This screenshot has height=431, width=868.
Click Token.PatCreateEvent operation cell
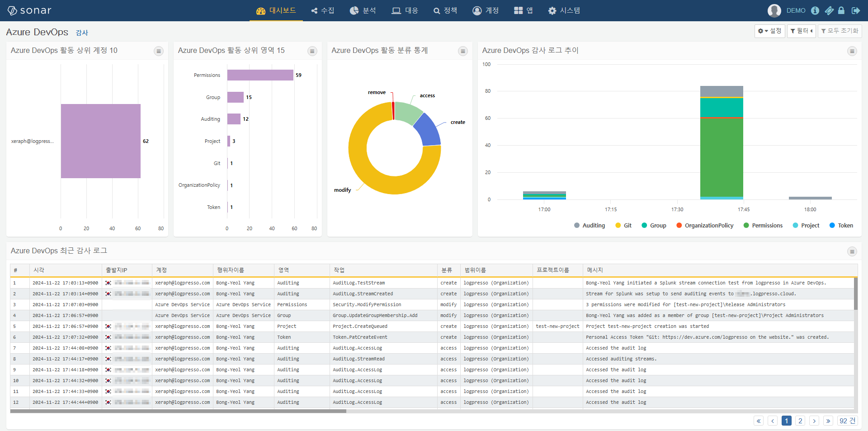click(360, 337)
